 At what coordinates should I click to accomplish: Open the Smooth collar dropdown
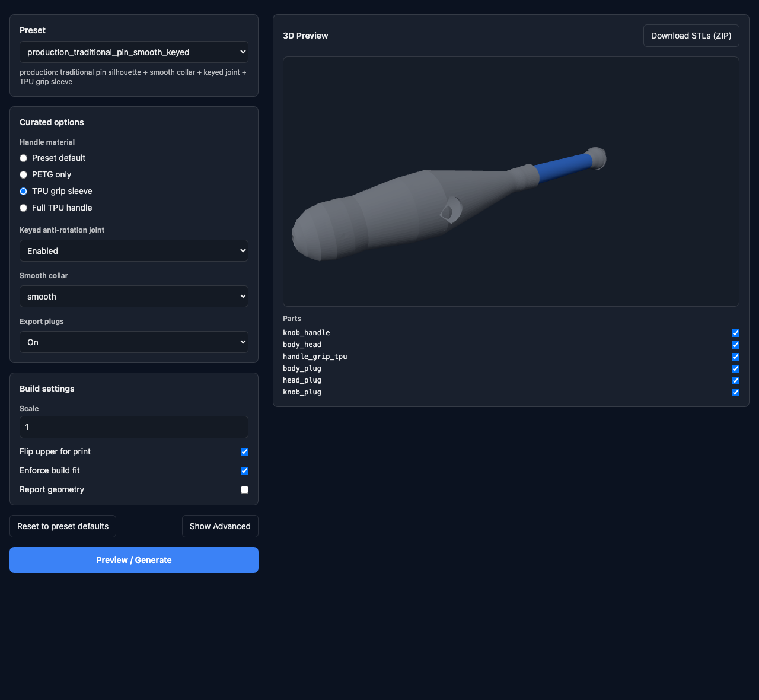pyautogui.click(x=133, y=296)
